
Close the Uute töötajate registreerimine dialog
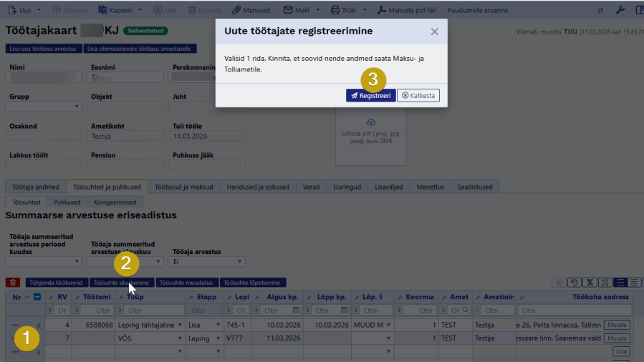tap(434, 31)
